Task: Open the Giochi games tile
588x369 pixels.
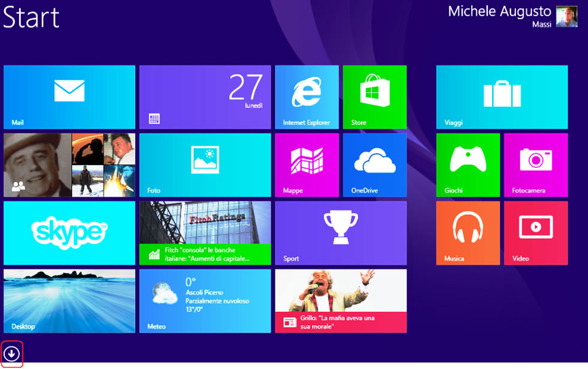Action: pyautogui.click(x=468, y=165)
